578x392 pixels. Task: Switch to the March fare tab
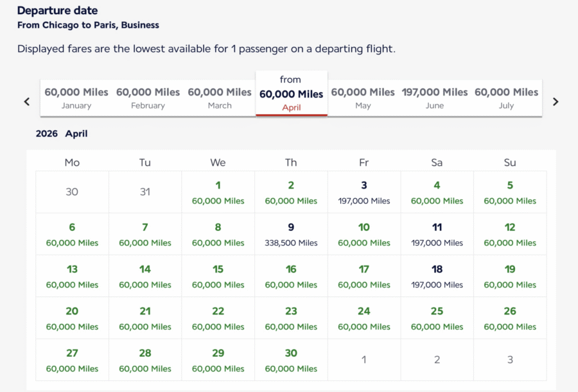pos(219,98)
